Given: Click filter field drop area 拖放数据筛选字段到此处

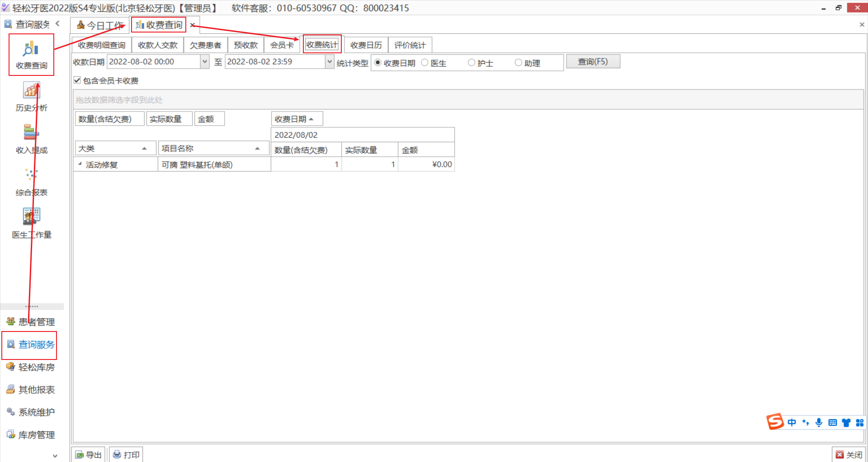Looking at the screenshot, I should tap(468, 100).
